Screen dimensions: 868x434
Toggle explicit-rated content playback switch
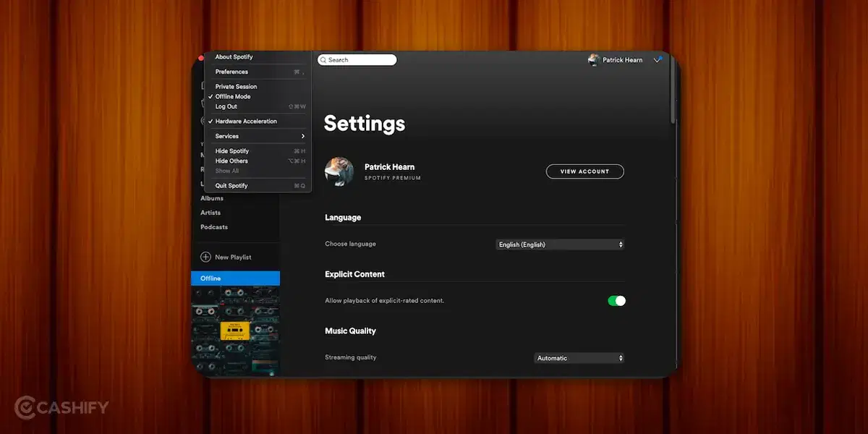[616, 301]
